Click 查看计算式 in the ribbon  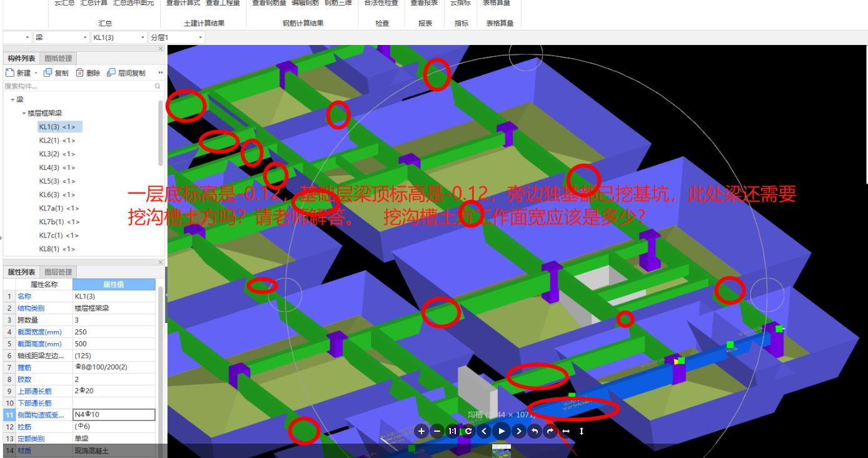[x=183, y=3]
